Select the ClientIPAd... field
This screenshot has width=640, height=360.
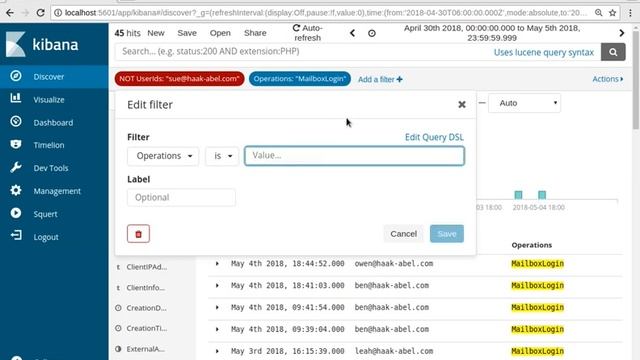coord(147,267)
